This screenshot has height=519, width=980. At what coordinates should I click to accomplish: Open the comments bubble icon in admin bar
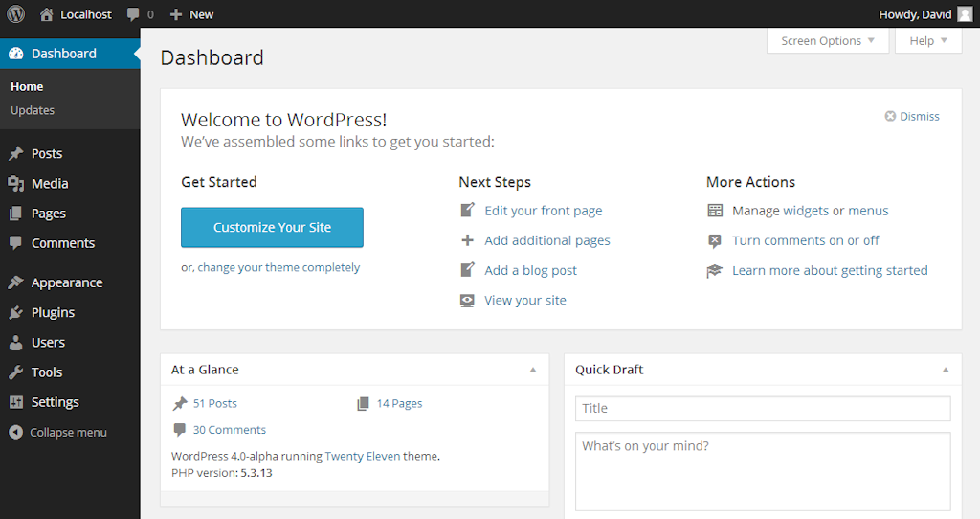pos(132,14)
